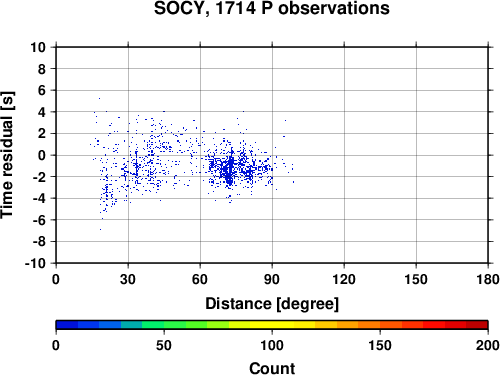The height and width of the screenshot is (375, 500).
Task: Click the dense data cluster near 72 degrees
Action: click(229, 170)
